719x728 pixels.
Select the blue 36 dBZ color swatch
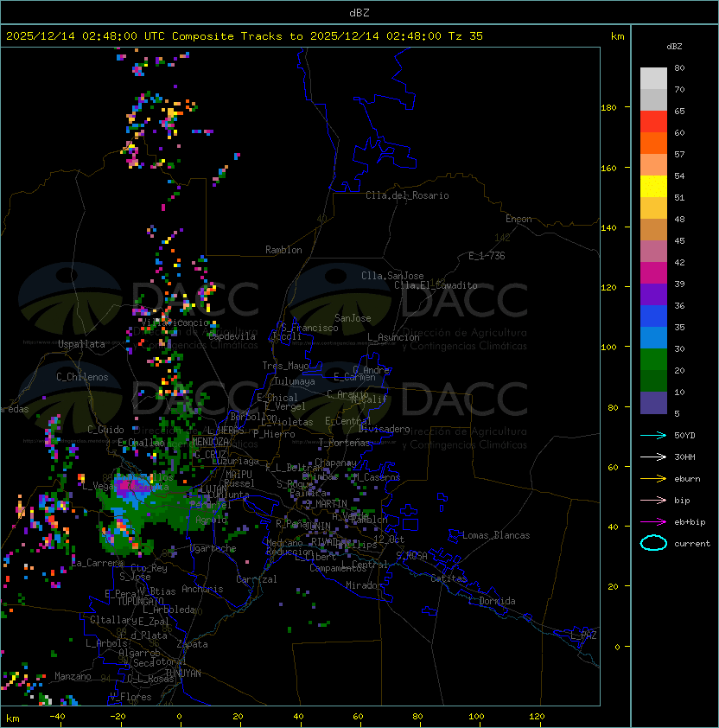coord(653,316)
